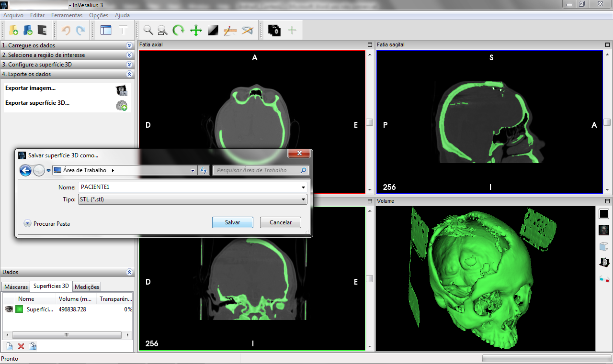Screen dimensions: 613x364
Task: Click the Cancelar button
Action: pyautogui.click(x=281, y=222)
